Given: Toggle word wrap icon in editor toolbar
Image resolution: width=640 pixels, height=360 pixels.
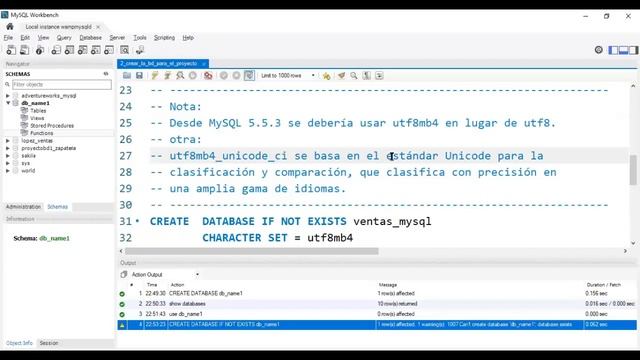Looking at the screenshot, I should pos(379,76).
